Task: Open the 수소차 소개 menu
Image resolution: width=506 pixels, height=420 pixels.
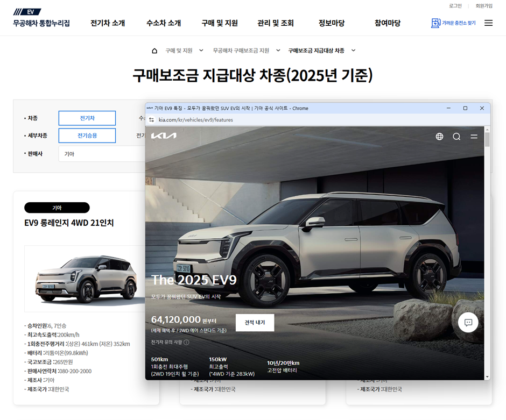Action: (164, 23)
